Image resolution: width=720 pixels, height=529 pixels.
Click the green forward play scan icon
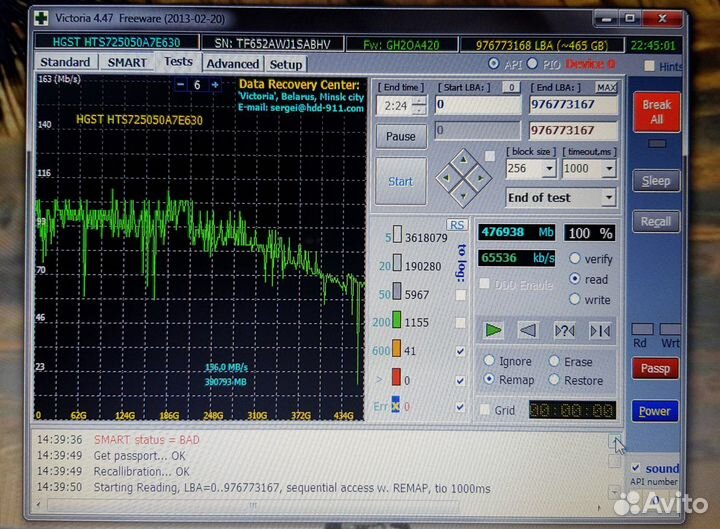tap(493, 330)
